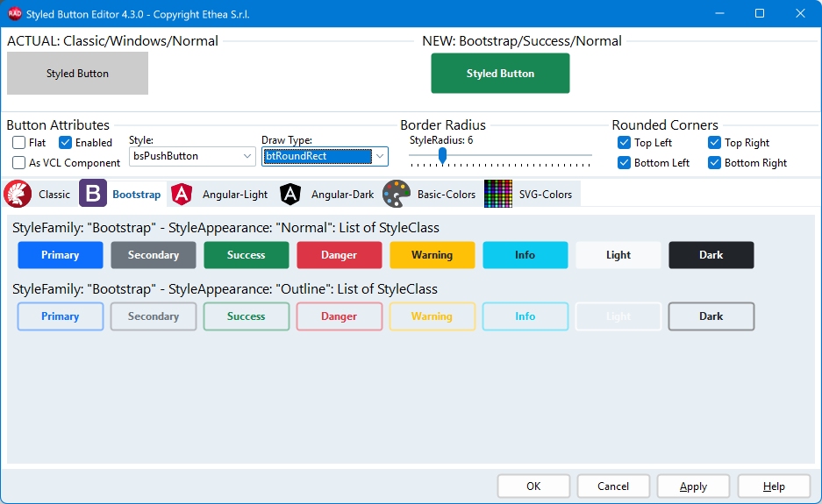
Task: Toggle the Flat checkbox
Action: coord(19,143)
